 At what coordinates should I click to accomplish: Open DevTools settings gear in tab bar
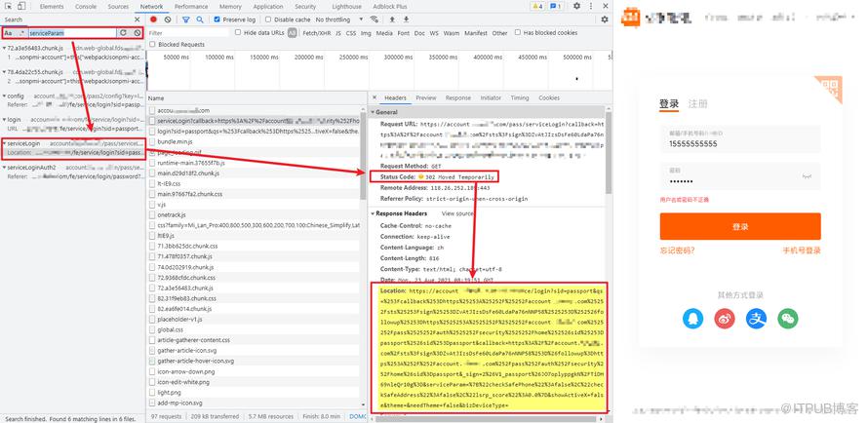(576, 6)
